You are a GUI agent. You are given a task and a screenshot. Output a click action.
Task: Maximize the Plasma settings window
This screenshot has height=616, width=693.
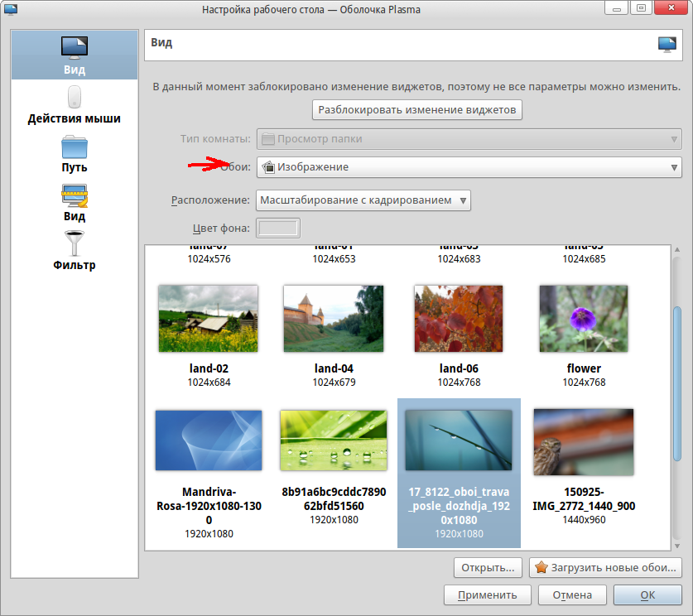pos(642,8)
